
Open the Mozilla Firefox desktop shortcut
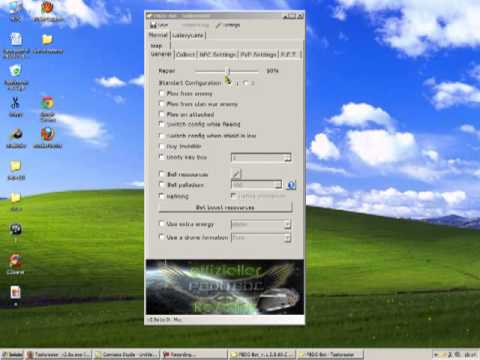point(48,134)
